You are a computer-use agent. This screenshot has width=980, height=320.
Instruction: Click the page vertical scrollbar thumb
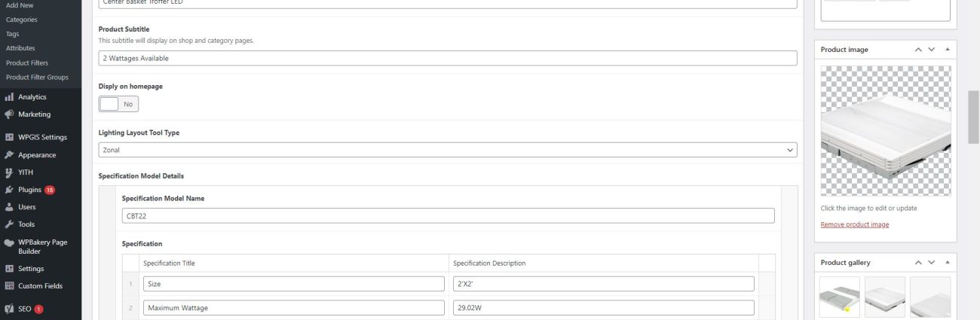coord(973,117)
